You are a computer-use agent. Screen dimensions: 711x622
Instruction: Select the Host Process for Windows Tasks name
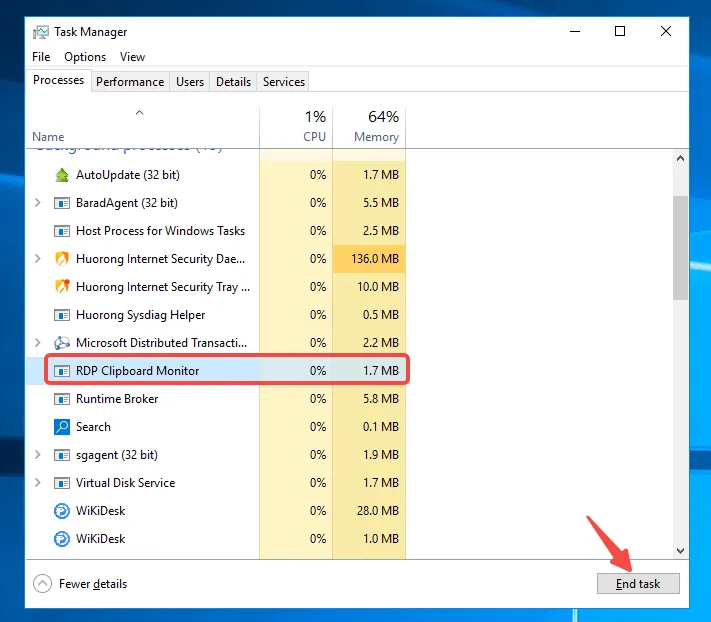pyautogui.click(x=161, y=231)
